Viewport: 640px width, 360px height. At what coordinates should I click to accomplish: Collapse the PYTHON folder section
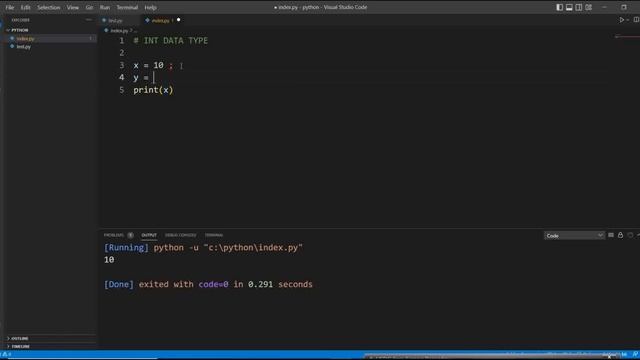[x=20, y=30]
